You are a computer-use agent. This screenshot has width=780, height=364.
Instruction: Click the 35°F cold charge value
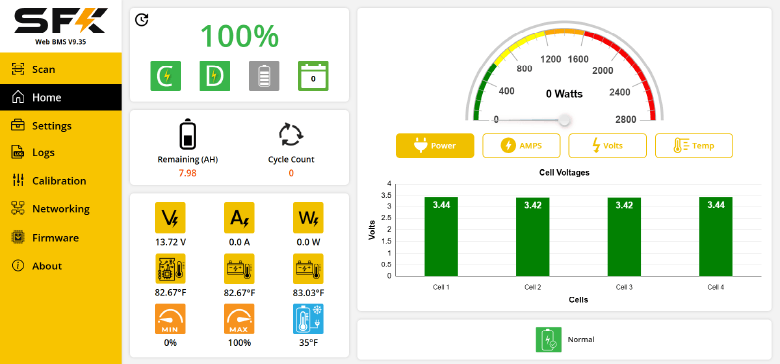click(x=308, y=343)
